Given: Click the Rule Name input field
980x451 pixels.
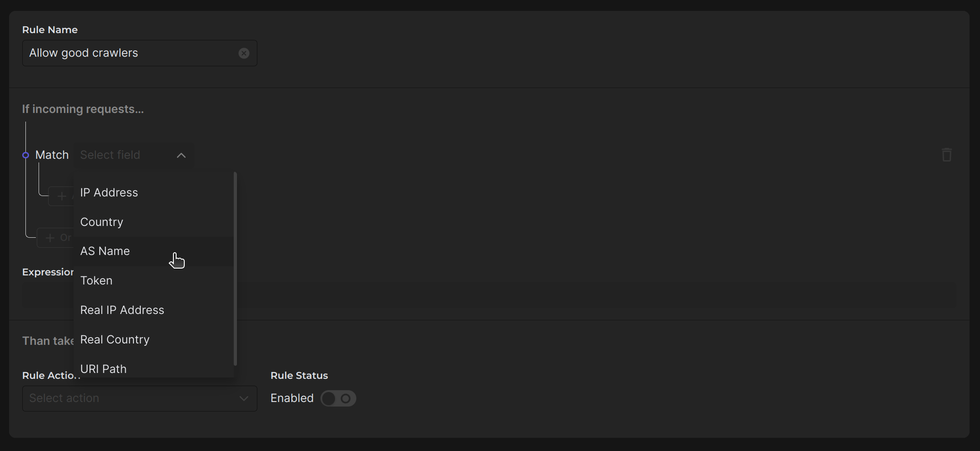Looking at the screenshot, I should 132,54.
